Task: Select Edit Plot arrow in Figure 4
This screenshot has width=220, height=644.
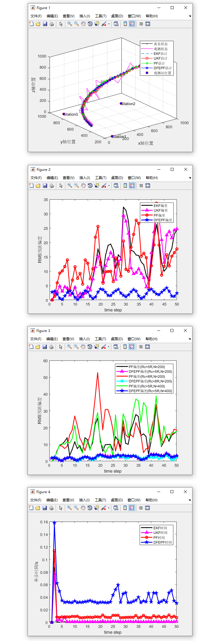Action: pos(61,508)
